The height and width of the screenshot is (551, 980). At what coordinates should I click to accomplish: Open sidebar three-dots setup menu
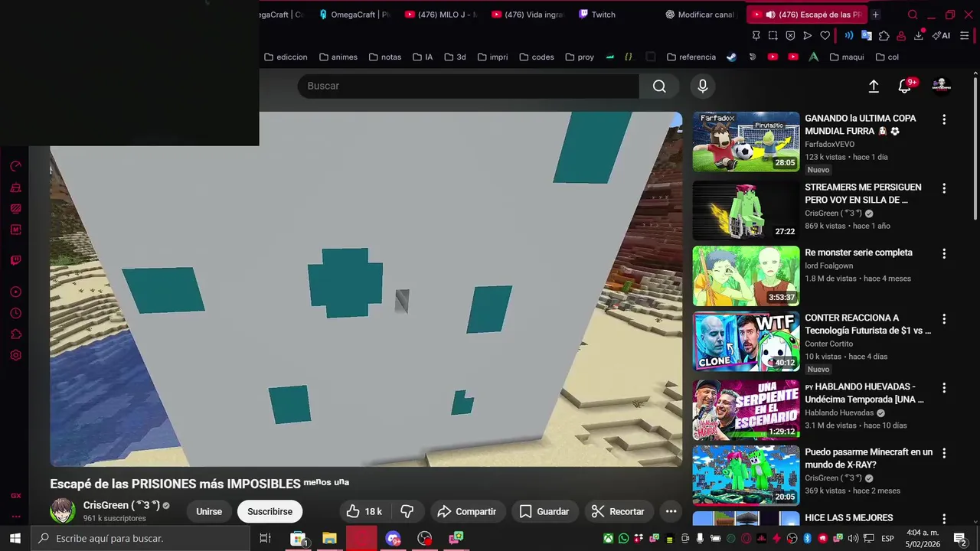point(15,515)
